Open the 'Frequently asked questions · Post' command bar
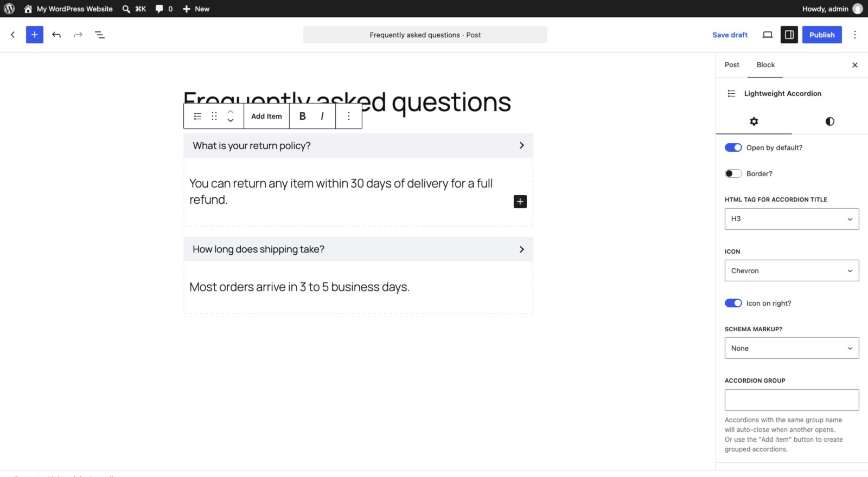This screenshot has height=477, width=868. [x=425, y=35]
